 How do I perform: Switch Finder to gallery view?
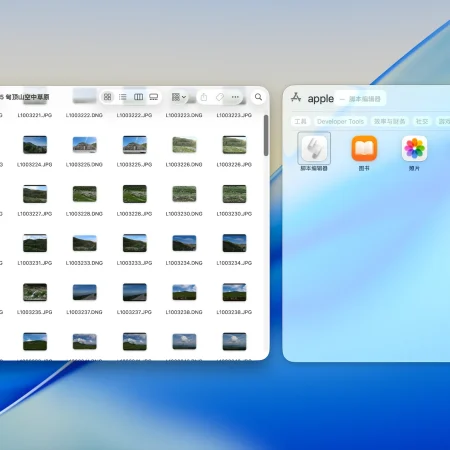[154, 97]
